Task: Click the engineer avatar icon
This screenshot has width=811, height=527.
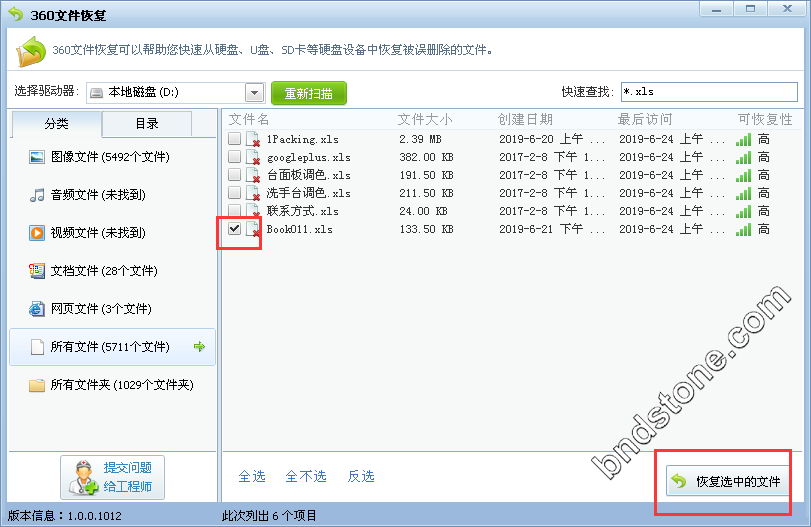Action: (x=83, y=477)
